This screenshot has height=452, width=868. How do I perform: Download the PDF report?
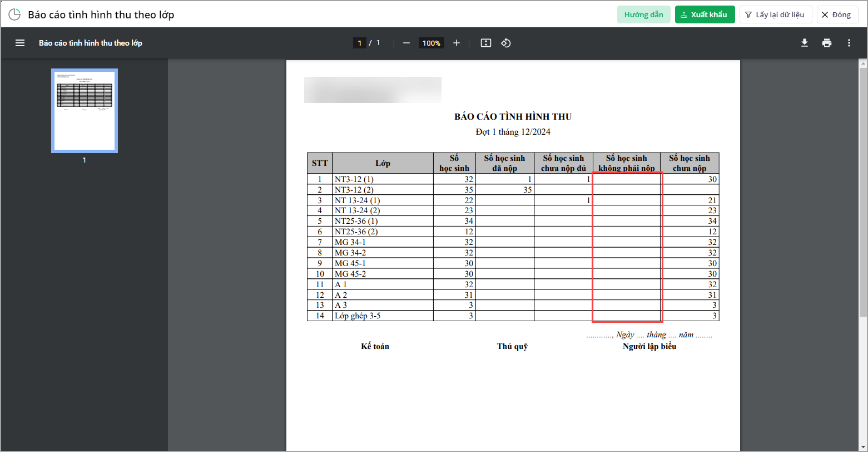click(805, 43)
